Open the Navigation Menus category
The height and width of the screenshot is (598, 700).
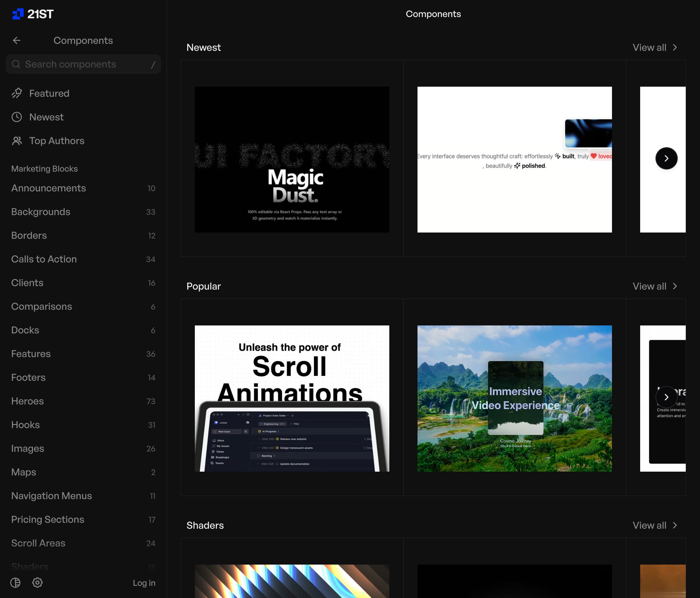83,496
